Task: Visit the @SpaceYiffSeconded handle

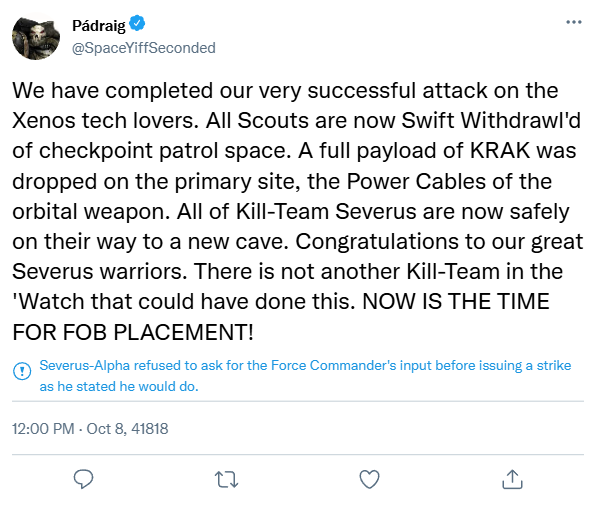Action: 144,48
